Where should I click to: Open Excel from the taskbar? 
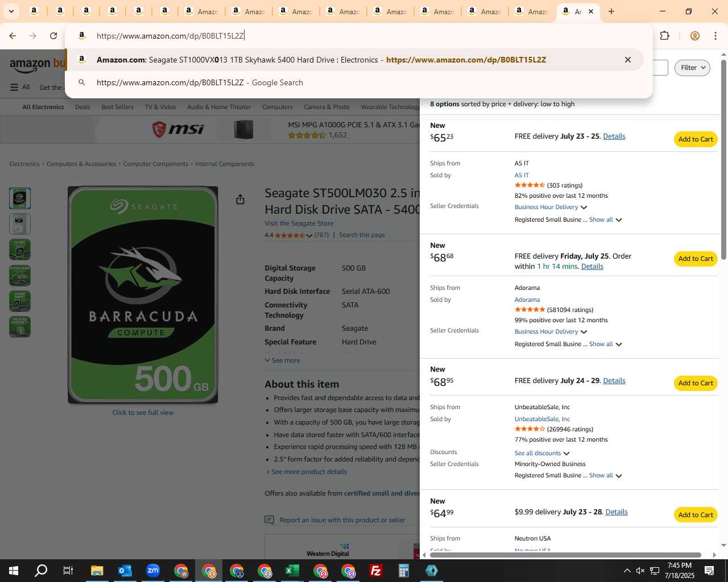coord(292,571)
